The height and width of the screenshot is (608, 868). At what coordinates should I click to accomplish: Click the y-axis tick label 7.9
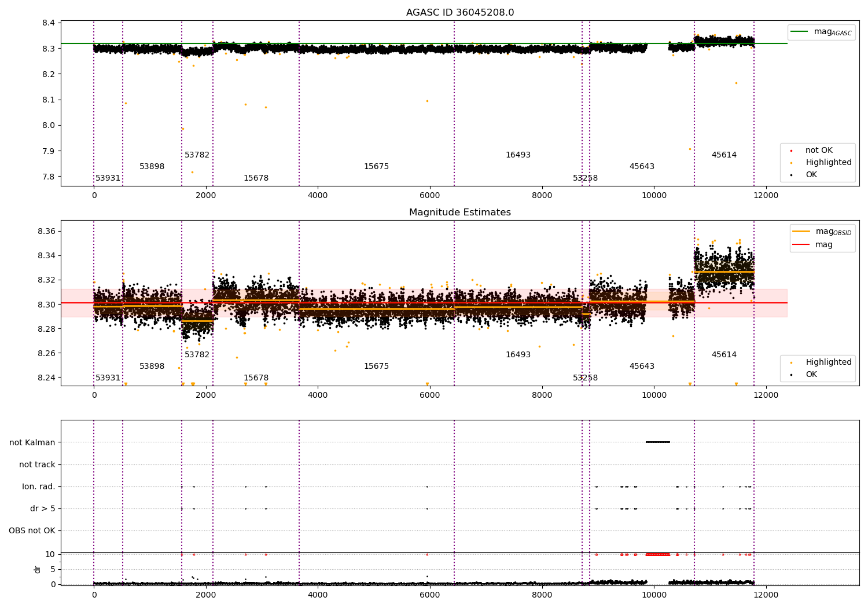49,151
